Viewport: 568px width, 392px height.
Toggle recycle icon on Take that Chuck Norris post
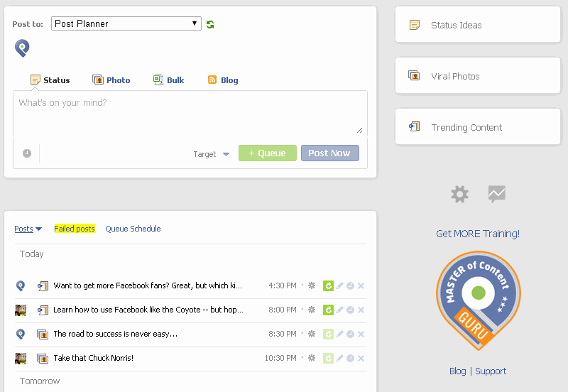coord(328,358)
